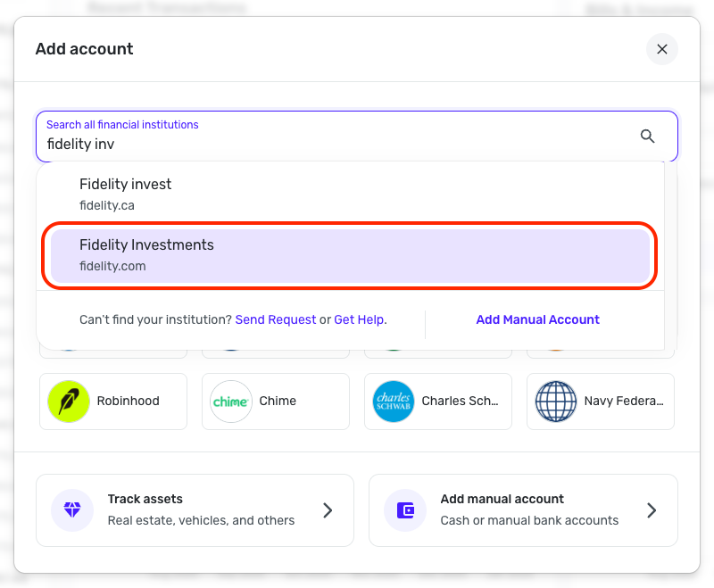This screenshot has width=714, height=588.
Task: Open the Send Request link
Action: point(276,319)
